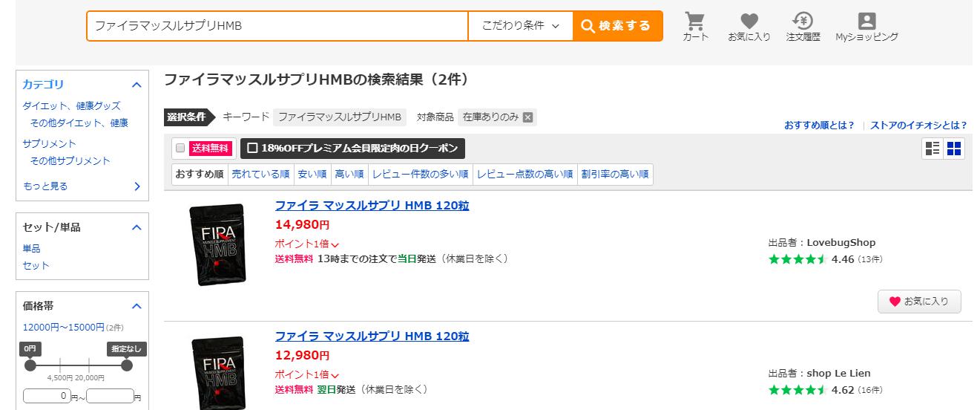Collapse the セット/単品 section
Viewport: 980px width, 410px height.
pyautogui.click(x=137, y=227)
